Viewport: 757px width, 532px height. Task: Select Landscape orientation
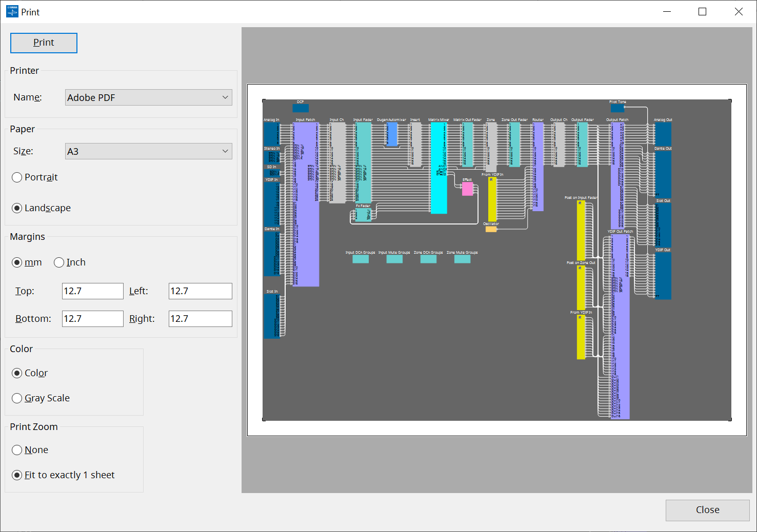tap(17, 208)
